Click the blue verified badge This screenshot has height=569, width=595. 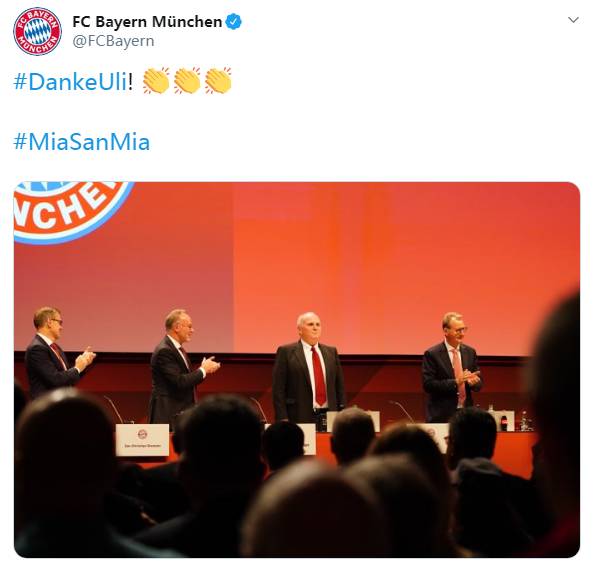click(233, 22)
